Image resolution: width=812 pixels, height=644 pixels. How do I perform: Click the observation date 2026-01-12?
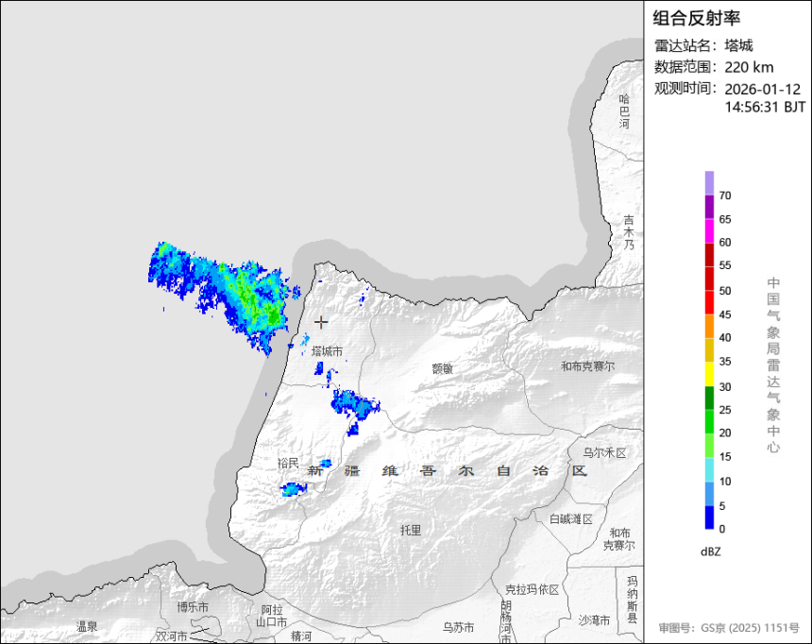pyautogui.click(x=762, y=89)
